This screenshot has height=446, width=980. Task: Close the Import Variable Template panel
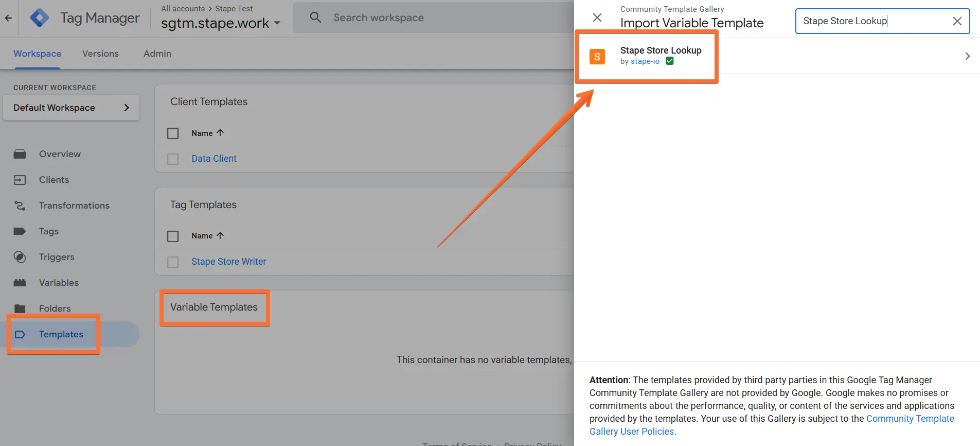coord(597,18)
